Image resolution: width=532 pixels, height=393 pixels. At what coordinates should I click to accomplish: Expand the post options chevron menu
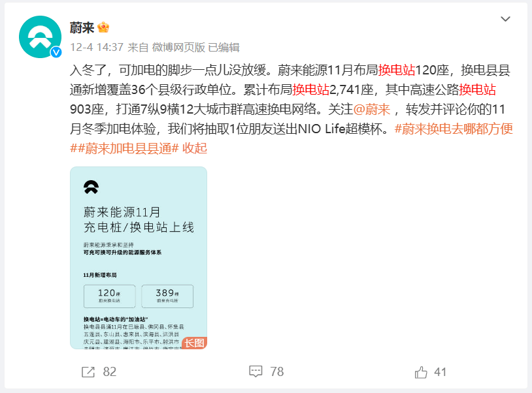(506, 19)
